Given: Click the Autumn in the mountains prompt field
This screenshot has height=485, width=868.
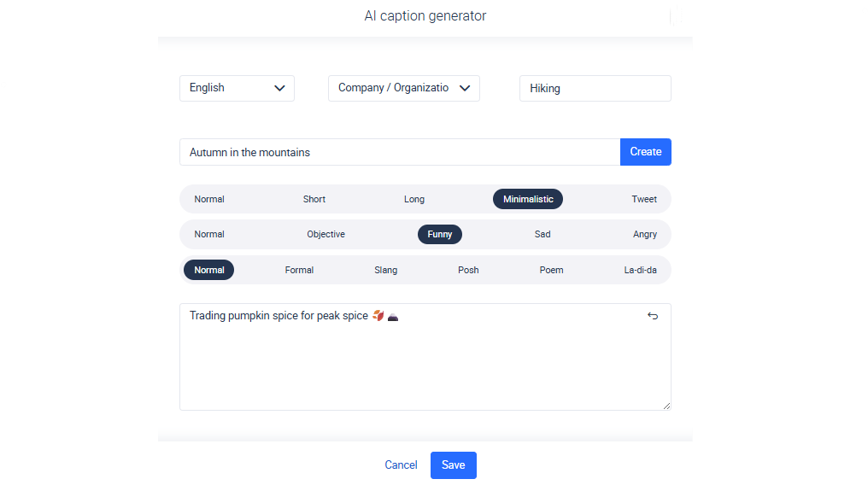Looking at the screenshot, I should [399, 152].
